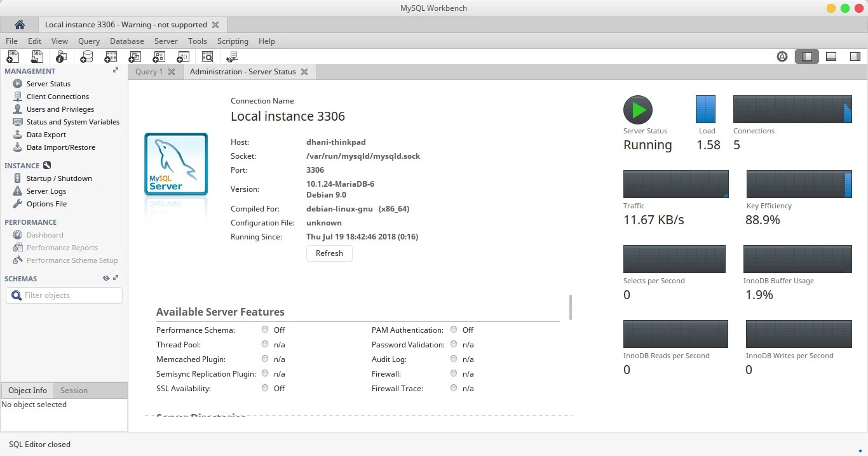Open Performance Schema Setup

(72, 260)
